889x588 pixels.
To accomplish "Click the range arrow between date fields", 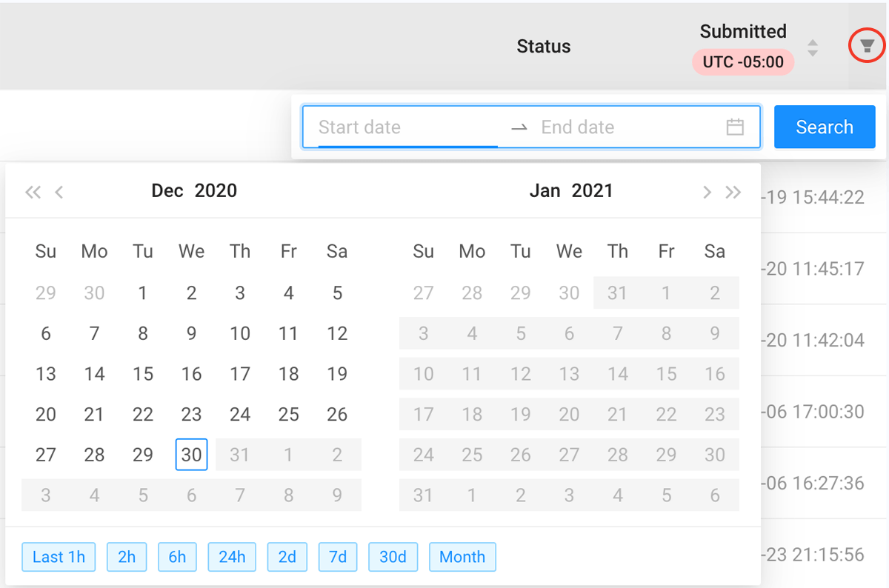I will 519,128.
